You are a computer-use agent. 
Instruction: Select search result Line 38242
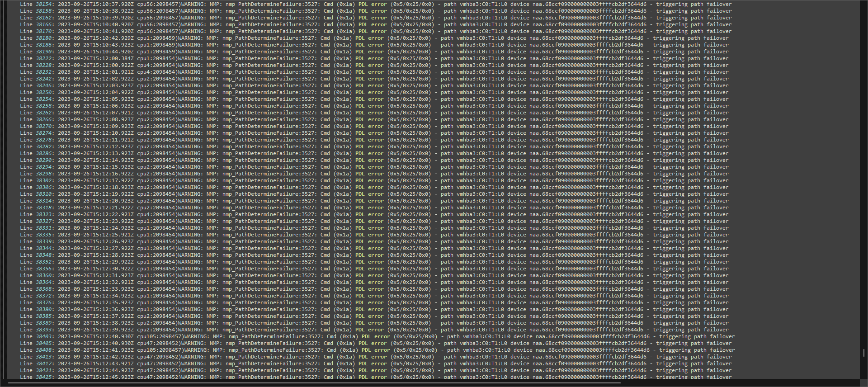374,79
